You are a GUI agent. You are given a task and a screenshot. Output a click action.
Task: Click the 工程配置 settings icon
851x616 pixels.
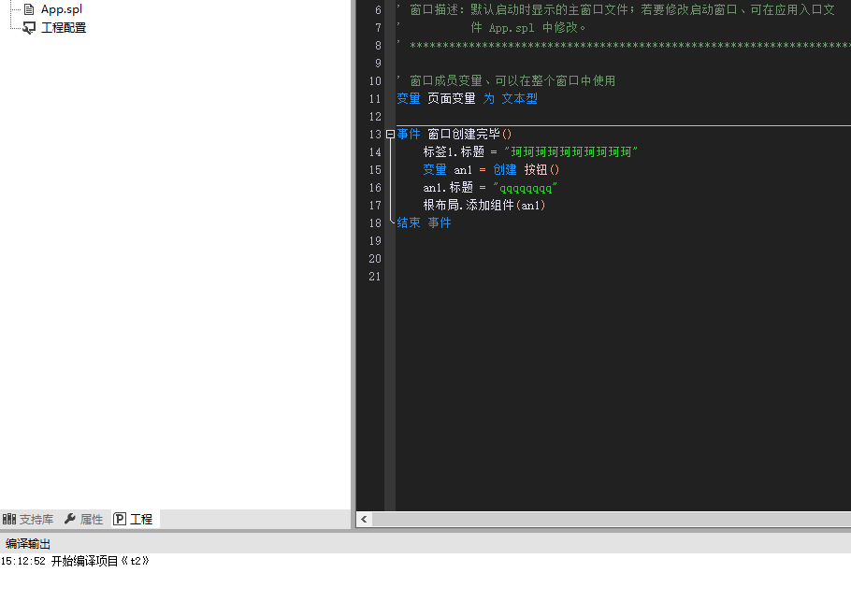29,28
